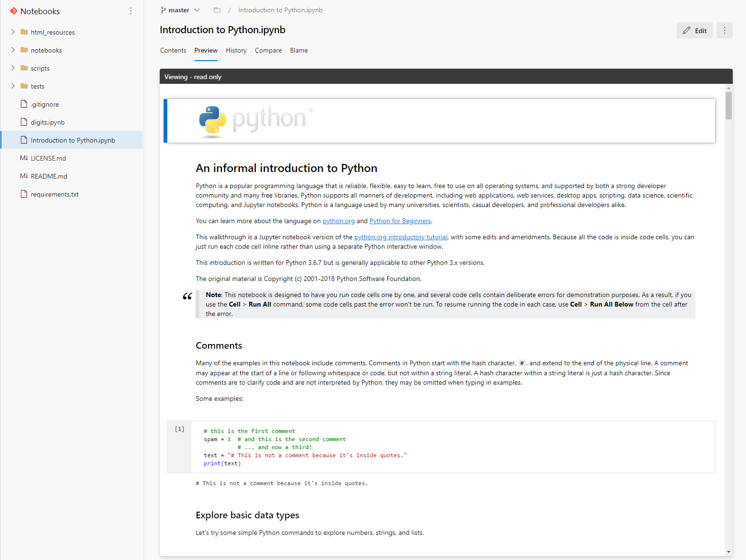Switch to the Contents tab
Screen dimensions: 746x560
[x=173, y=50]
